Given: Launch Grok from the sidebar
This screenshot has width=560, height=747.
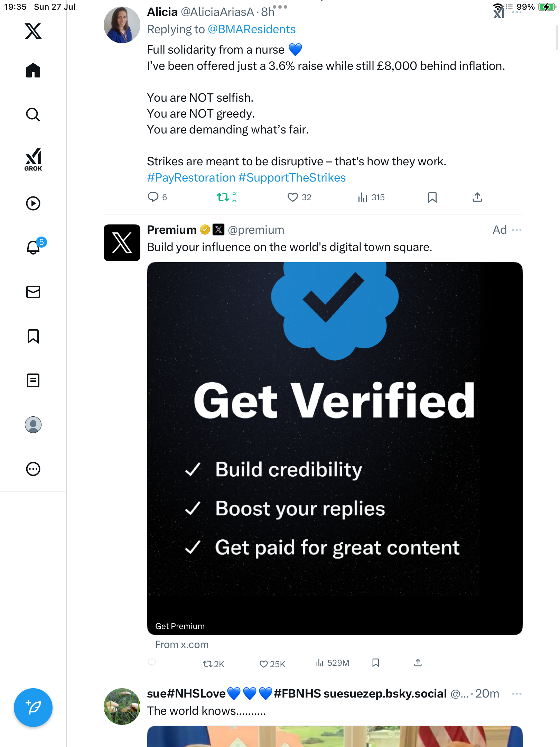Looking at the screenshot, I should pyautogui.click(x=33, y=159).
